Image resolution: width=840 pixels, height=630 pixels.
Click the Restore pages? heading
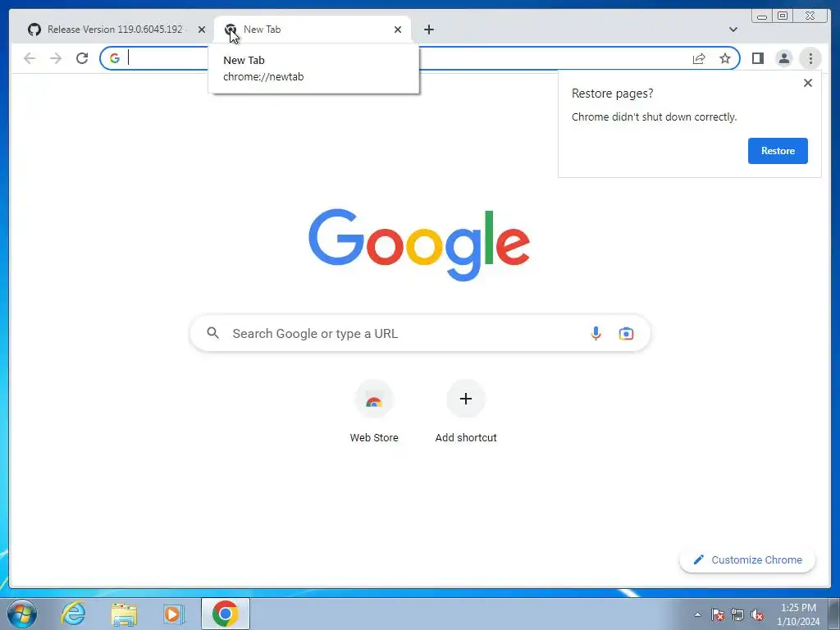click(612, 94)
